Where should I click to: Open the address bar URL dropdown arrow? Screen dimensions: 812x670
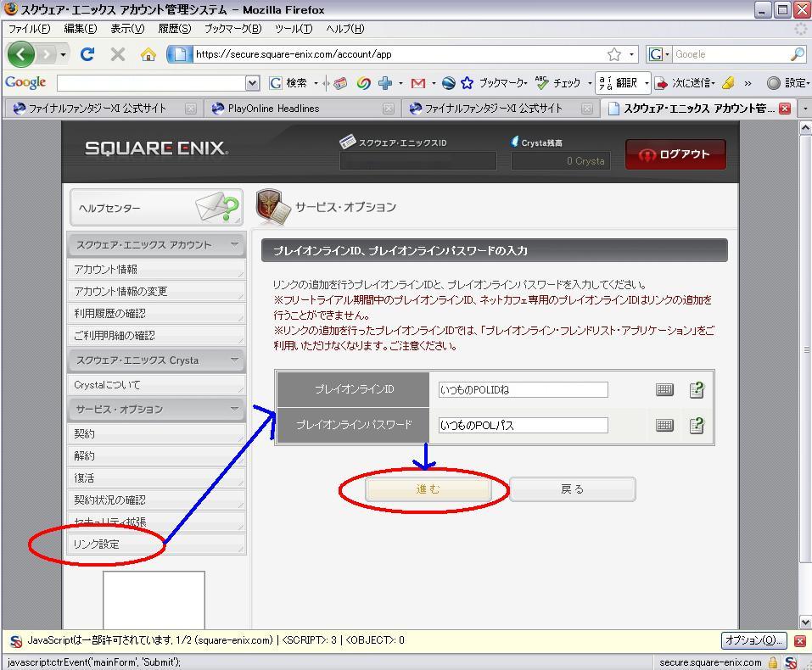pyautogui.click(x=632, y=54)
